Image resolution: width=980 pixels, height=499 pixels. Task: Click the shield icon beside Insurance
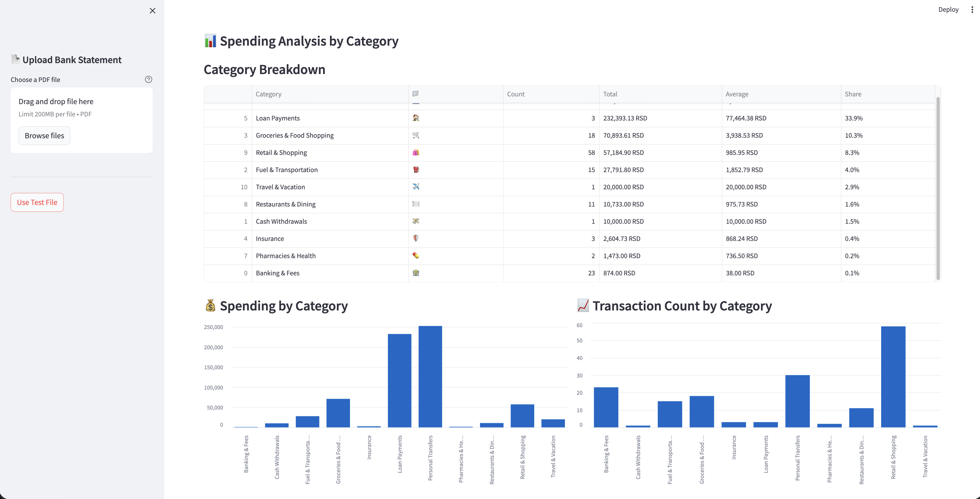tap(416, 239)
